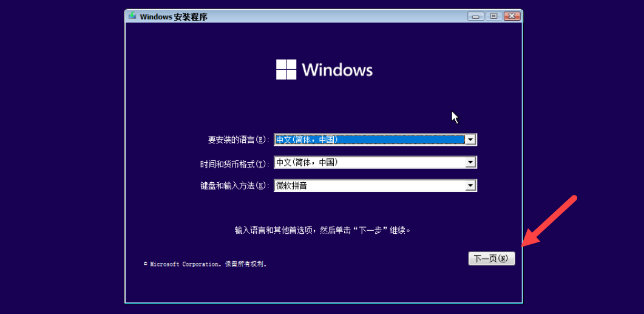Click the 时间和货币格式(T) label
Viewport: 644px width, 314px height.
pos(234,163)
